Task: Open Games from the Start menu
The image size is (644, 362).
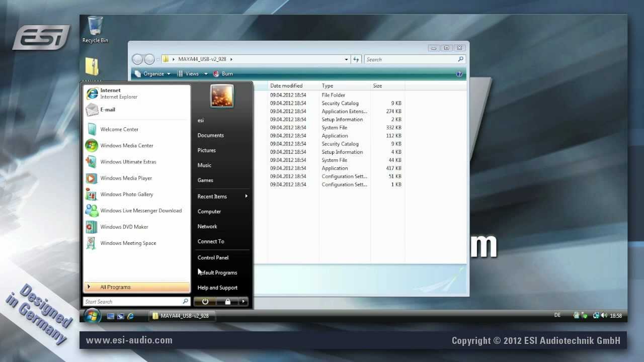Action: (205, 180)
